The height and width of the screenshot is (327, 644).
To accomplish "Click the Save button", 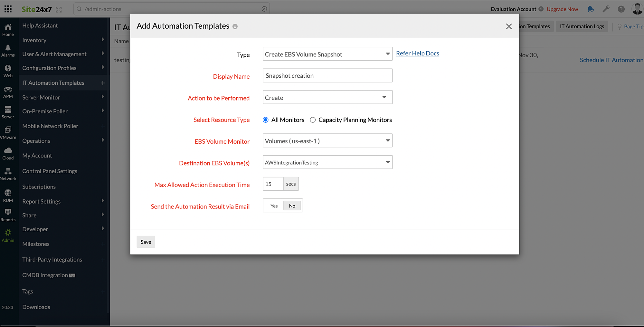I will (x=146, y=242).
